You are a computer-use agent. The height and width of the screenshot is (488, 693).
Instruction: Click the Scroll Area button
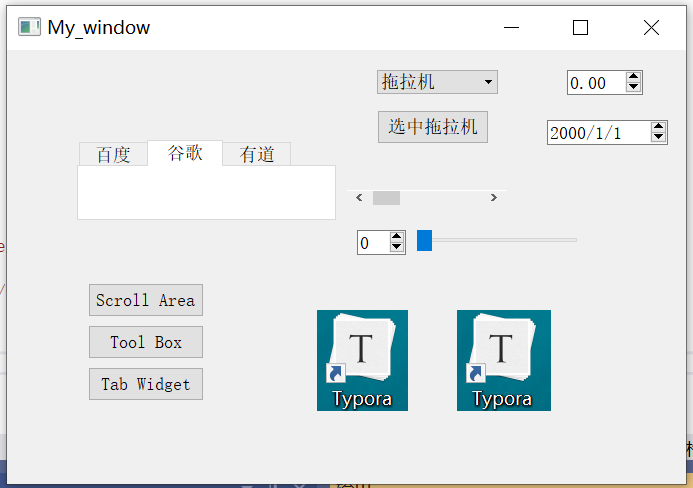(146, 300)
